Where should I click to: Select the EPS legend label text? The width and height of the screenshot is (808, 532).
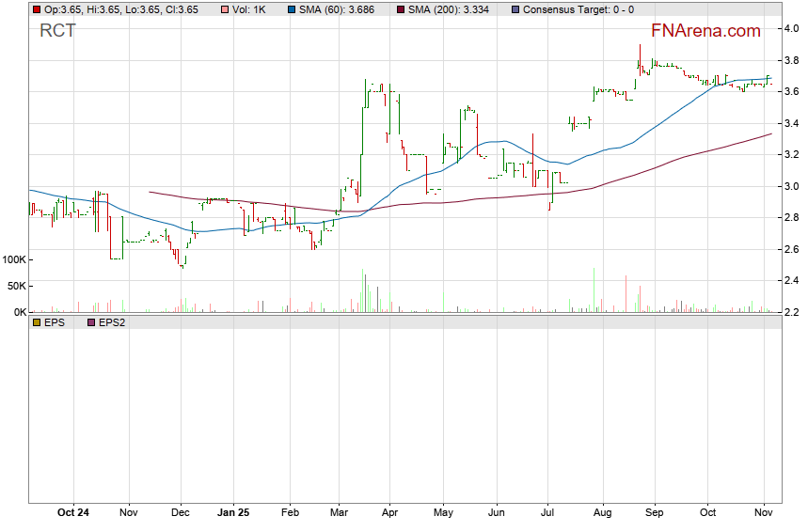pos(57,321)
